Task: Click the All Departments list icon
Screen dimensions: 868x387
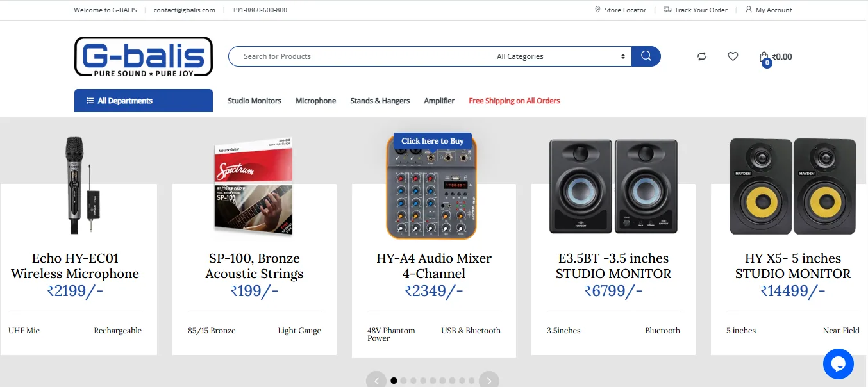Action: pyautogui.click(x=90, y=101)
